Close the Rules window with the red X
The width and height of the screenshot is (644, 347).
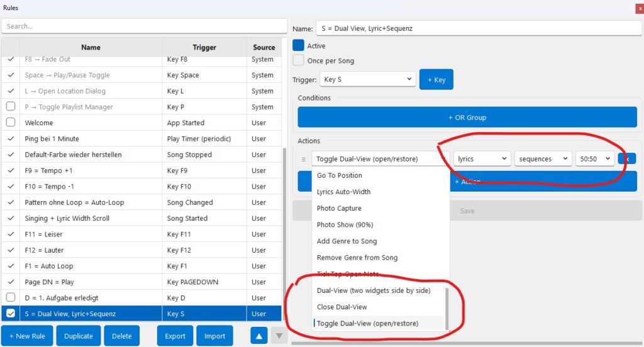pyautogui.click(x=640, y=8)
